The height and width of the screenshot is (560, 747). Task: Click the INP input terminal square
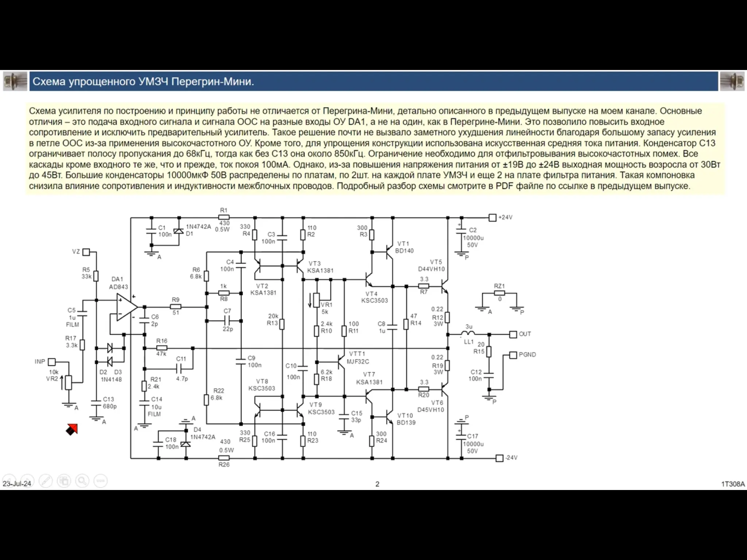point(52,362)
